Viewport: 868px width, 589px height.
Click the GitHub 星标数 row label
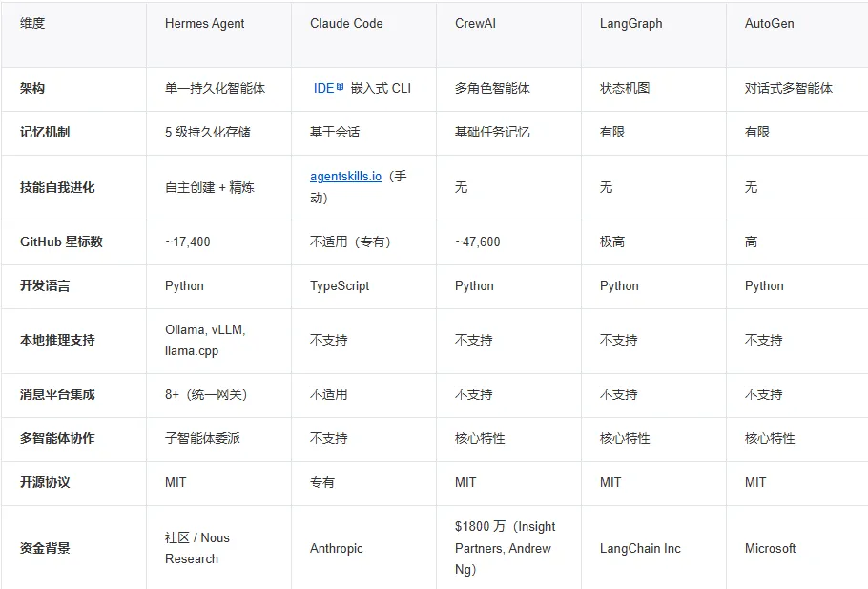click(61, 242)
